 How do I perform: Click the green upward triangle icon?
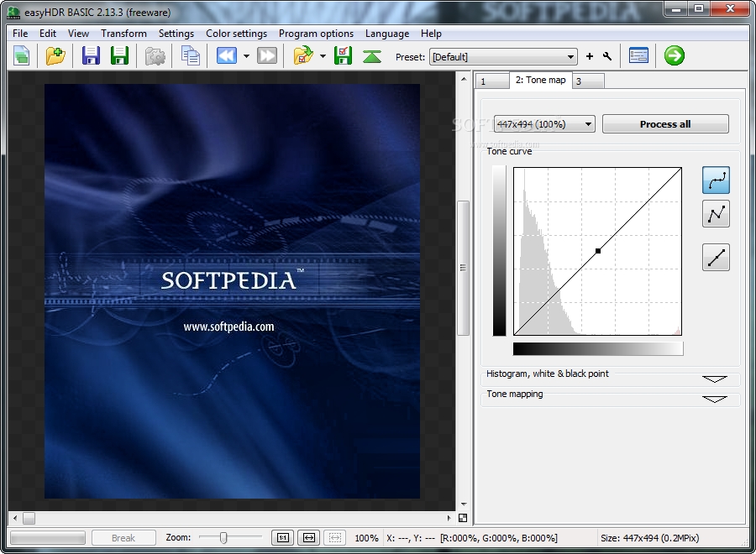point(372,56)
